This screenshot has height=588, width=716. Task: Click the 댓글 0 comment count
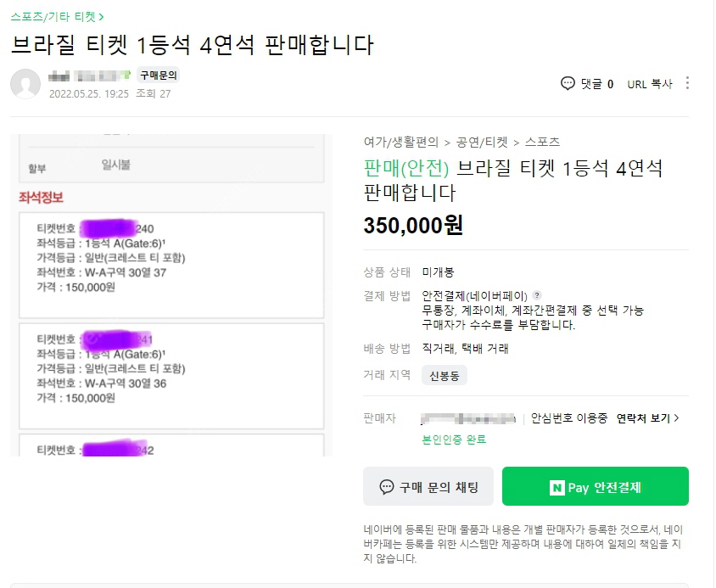click(x=596, y=84)
